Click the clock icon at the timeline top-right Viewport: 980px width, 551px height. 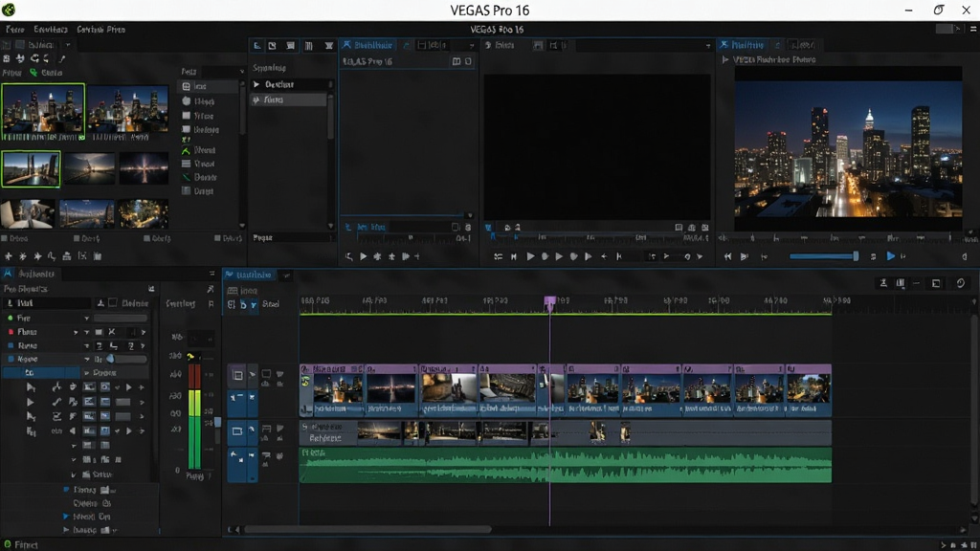click(x=961, y=283)
